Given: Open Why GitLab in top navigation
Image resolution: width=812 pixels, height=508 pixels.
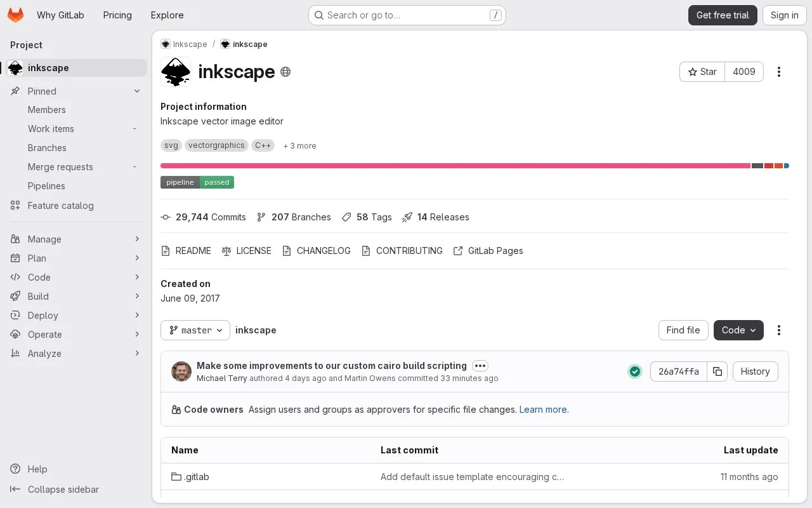Looking at the screenshot, I should click(x=60, y=15).
